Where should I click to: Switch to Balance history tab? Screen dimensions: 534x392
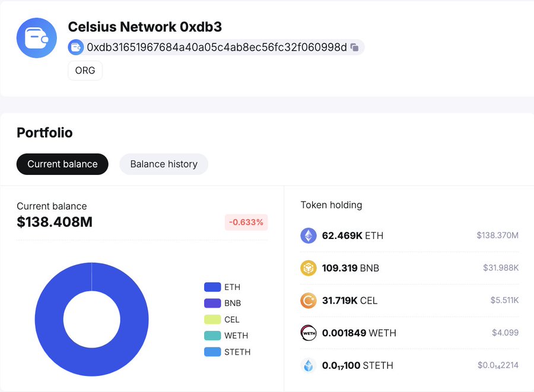[164, 164]
